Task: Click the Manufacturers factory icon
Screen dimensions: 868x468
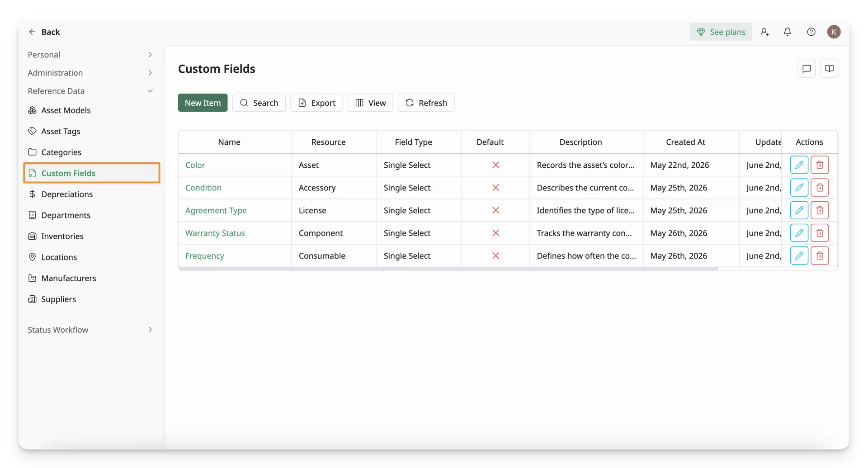Action: [32, 278]
